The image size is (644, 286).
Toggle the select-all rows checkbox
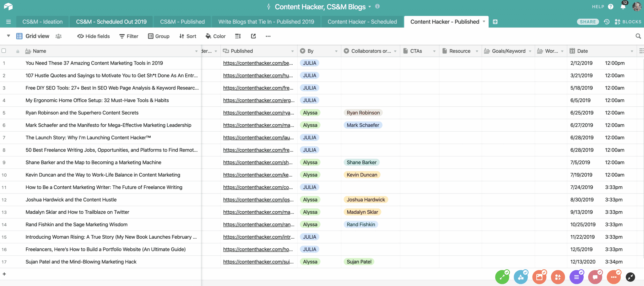(4, 51)
